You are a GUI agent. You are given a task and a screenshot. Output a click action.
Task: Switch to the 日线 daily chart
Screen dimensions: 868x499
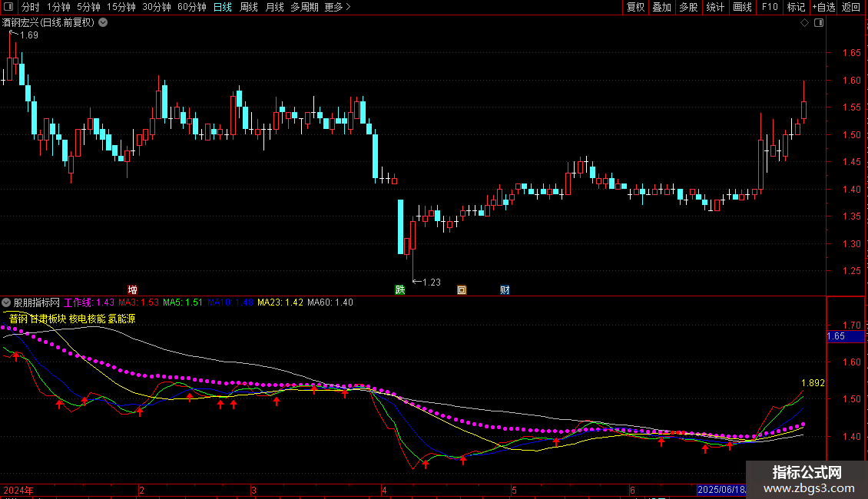pos(223,7)
